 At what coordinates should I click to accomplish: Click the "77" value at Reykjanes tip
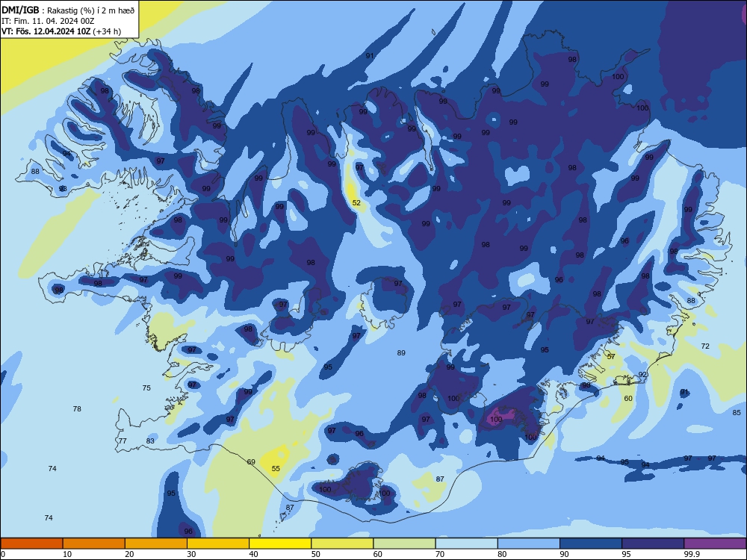tap(123, 441)
